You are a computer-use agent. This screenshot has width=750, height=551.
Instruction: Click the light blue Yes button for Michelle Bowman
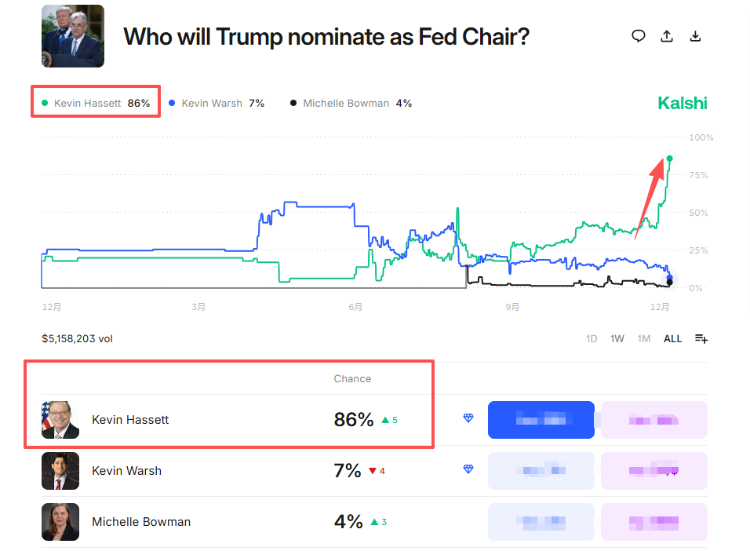[541, 522]
